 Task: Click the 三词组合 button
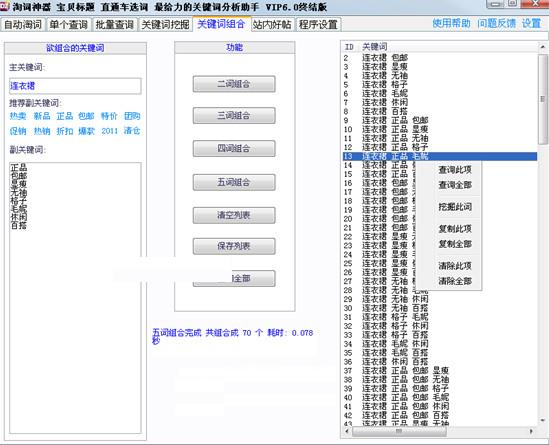234,116
